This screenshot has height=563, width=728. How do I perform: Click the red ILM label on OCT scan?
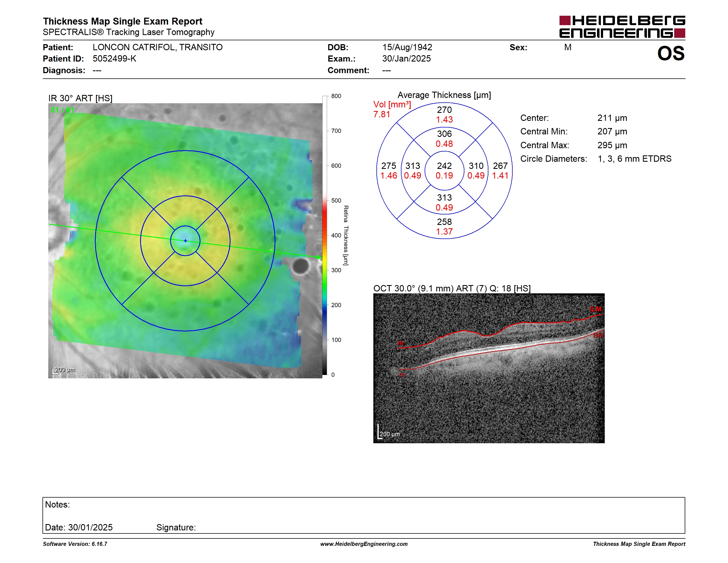click(595, 309)
